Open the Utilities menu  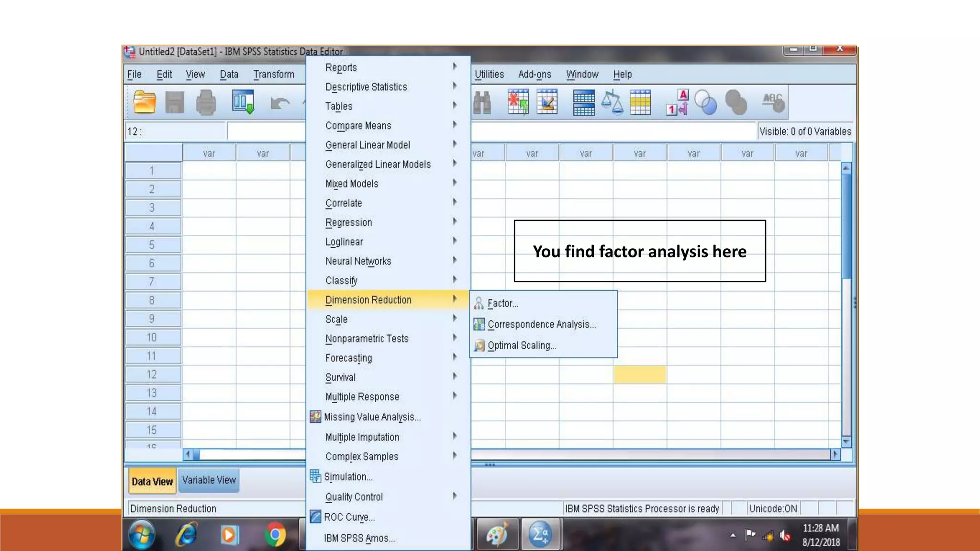click(489, 74)
